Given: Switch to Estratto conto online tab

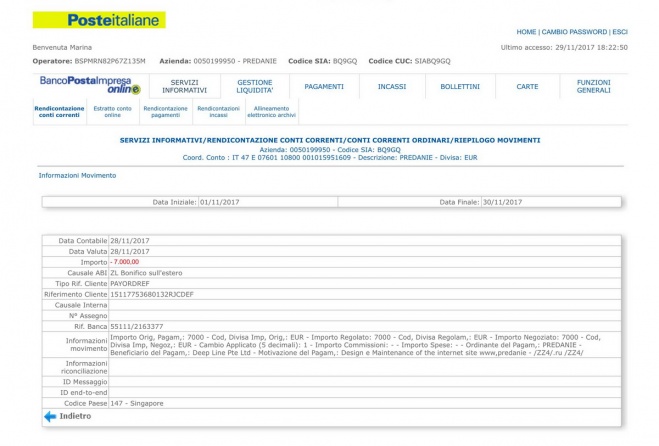Looking at the screenshot, I should [x=112, y=111].
